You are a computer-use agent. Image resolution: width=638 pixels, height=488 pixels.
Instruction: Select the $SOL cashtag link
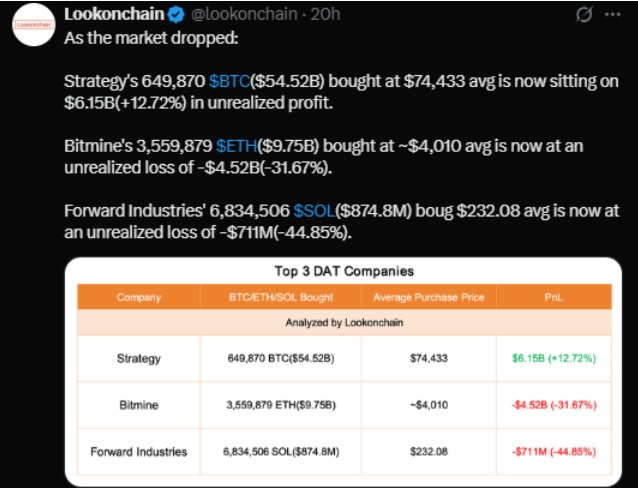[315, 212]
